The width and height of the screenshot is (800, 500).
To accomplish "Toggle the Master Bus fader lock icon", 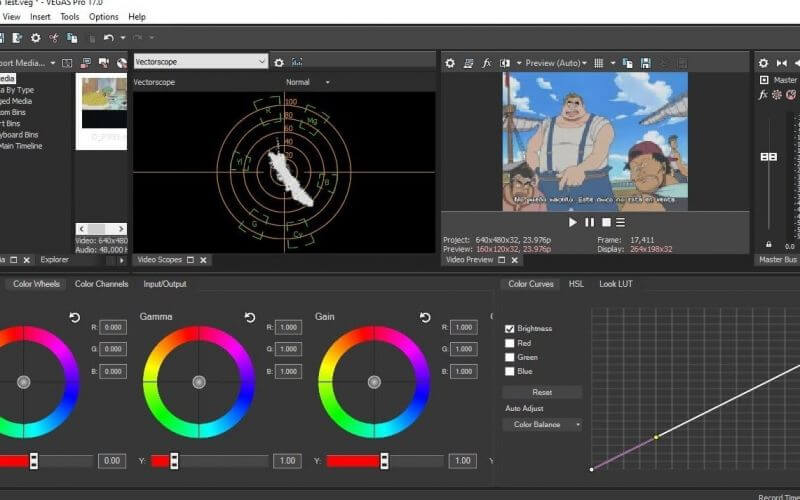I will click(768, 244).
